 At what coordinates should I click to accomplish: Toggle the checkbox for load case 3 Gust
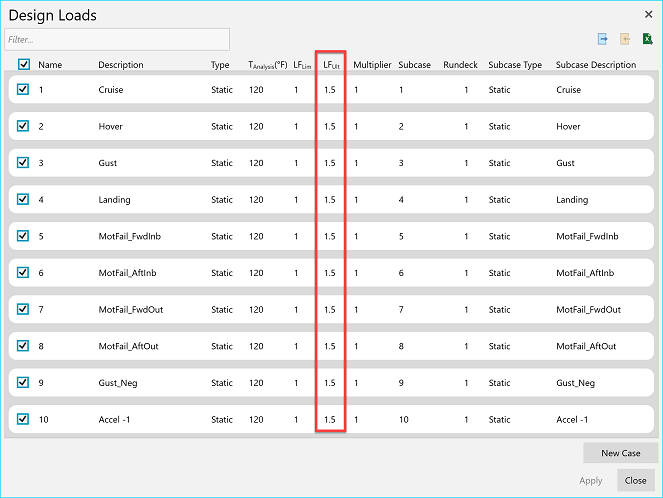[x=23, y=162]
